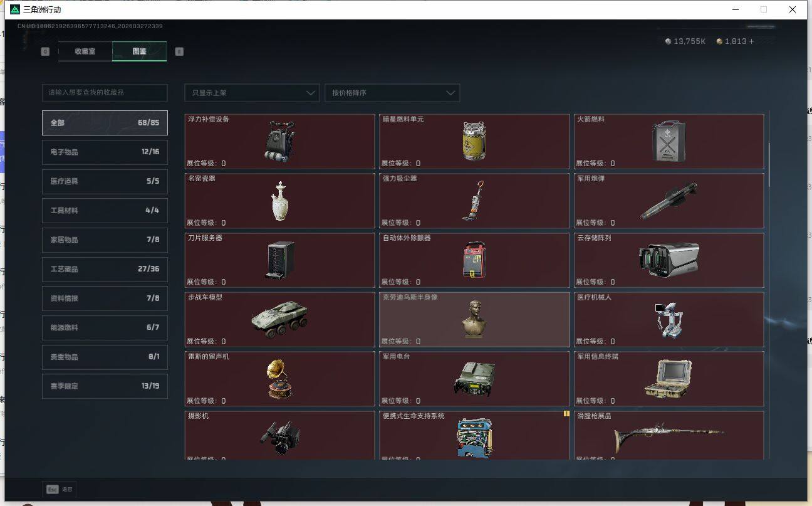Screen dimensions: 812x506
Task: Switch to the 图鉴 tab
Action: click(x=139, y=51)
